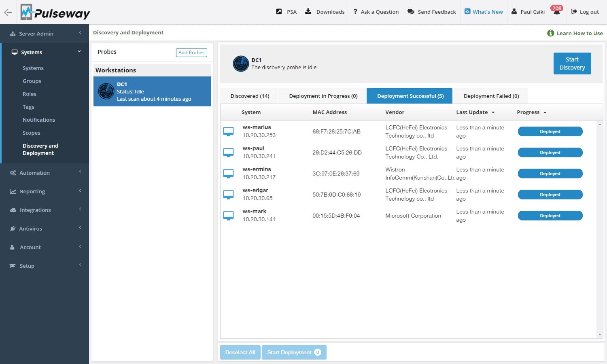Expand the Setup section chevron
The width and height of the screenshot is (607, 364).
[x=80, y=265]
